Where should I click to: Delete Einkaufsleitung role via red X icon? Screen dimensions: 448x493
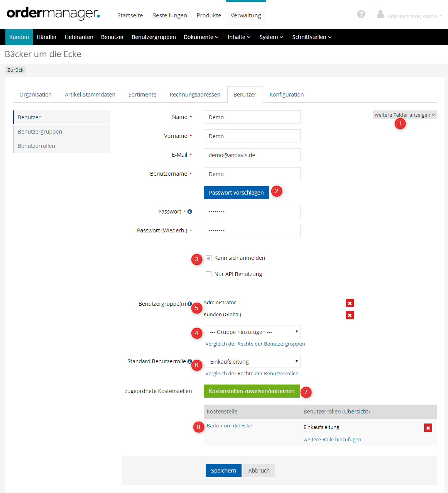(428, 428)
